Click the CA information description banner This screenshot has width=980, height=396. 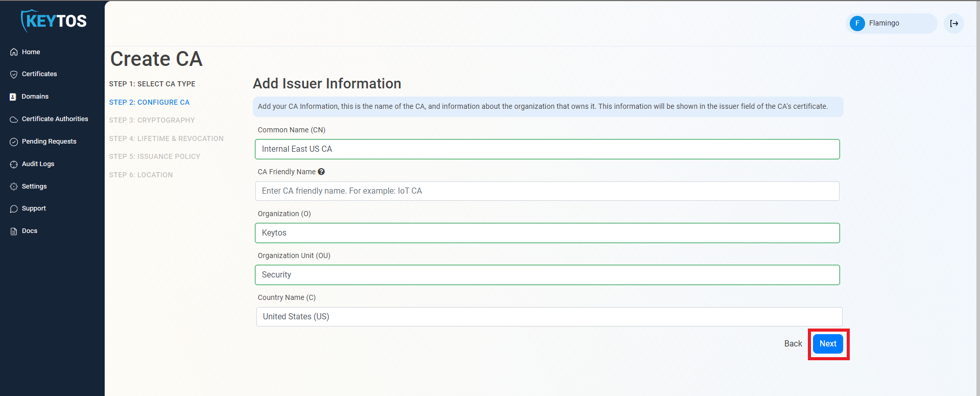(x=548, y=106)
